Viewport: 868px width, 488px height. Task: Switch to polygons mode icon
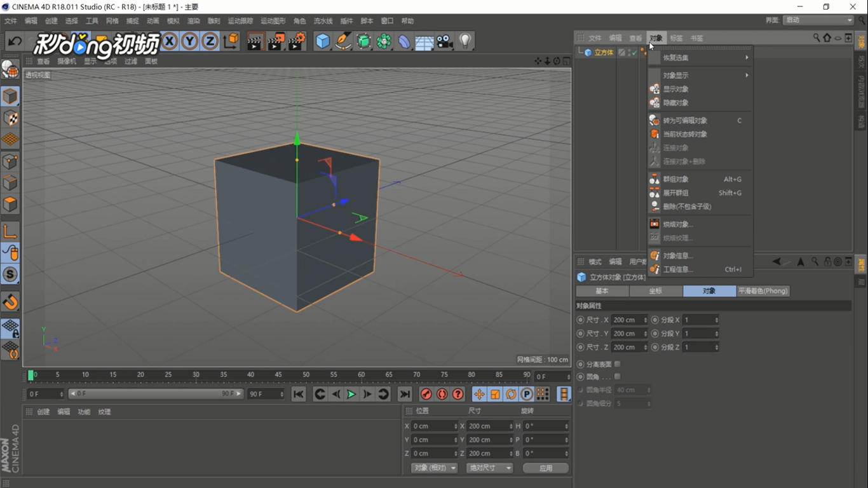[10, 205]
